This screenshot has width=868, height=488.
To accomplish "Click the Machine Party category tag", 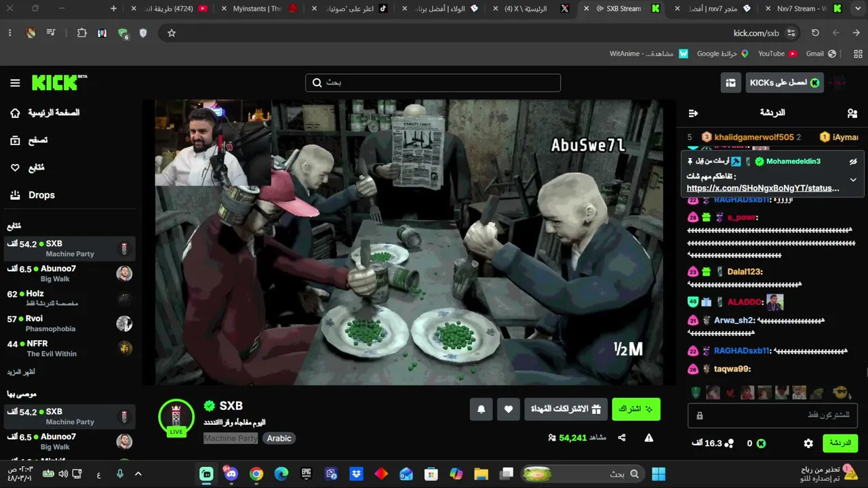I will pyautogui.click(x=231, y=439).
